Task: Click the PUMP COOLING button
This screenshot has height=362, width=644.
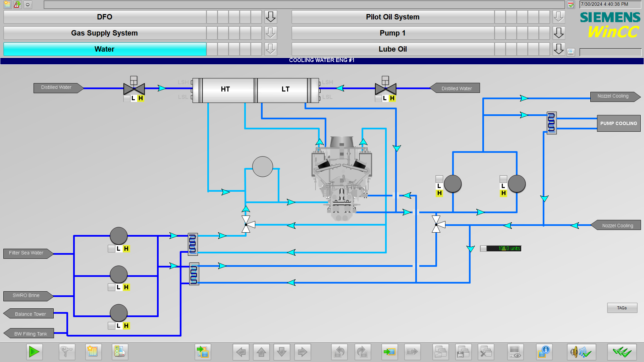Action: coord(619,123)
